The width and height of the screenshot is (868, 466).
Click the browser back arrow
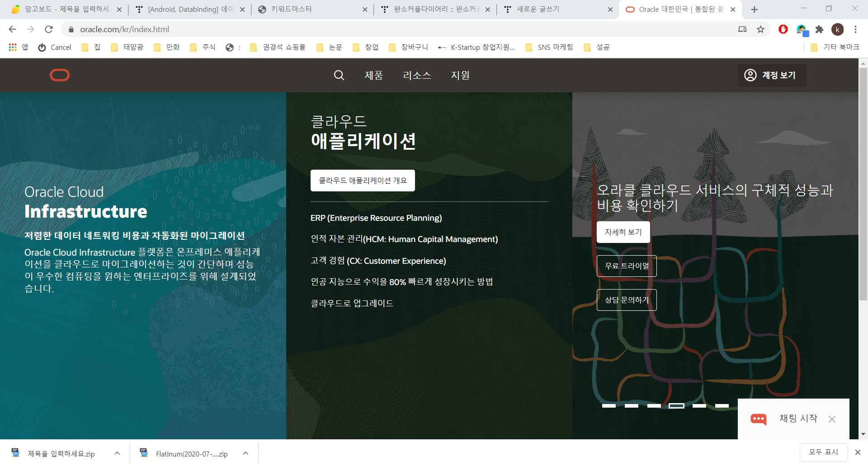click(13, 29)
